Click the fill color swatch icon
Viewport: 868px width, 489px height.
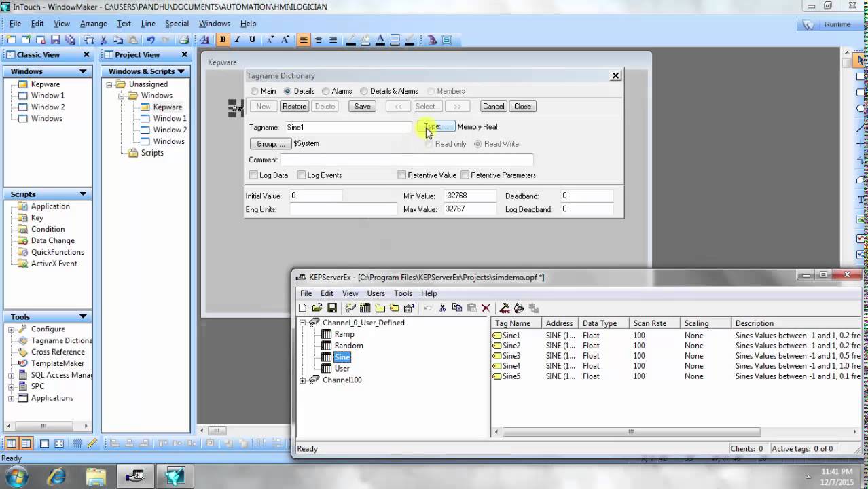[365, 40]
